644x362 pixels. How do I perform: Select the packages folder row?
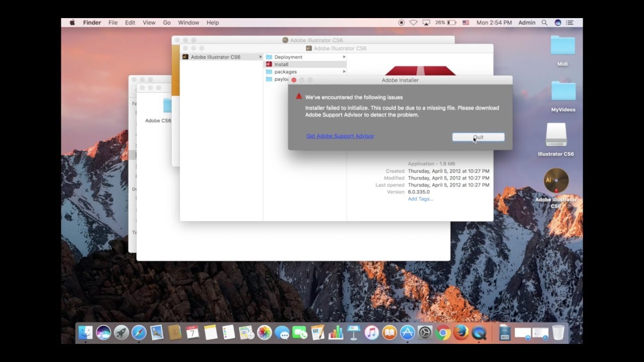(305, 71)
